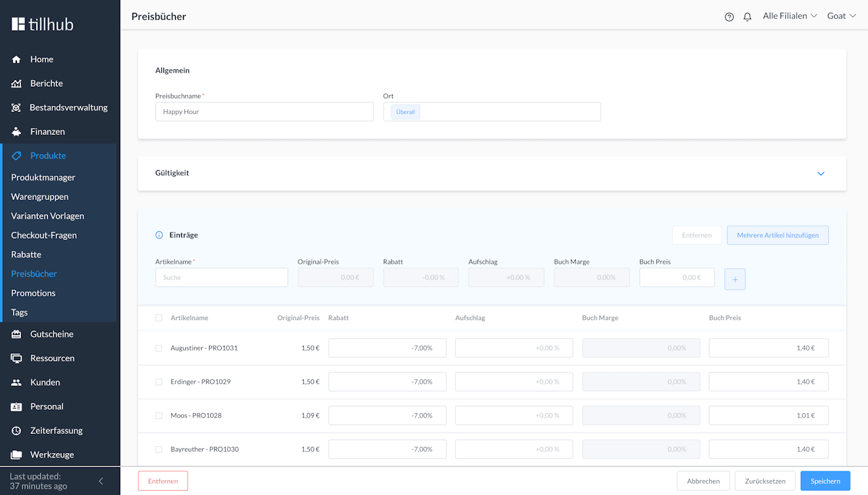The height and width of the screenshot is (495, 868).
Task: Click the plus icon to add entry
Action: 734,279
